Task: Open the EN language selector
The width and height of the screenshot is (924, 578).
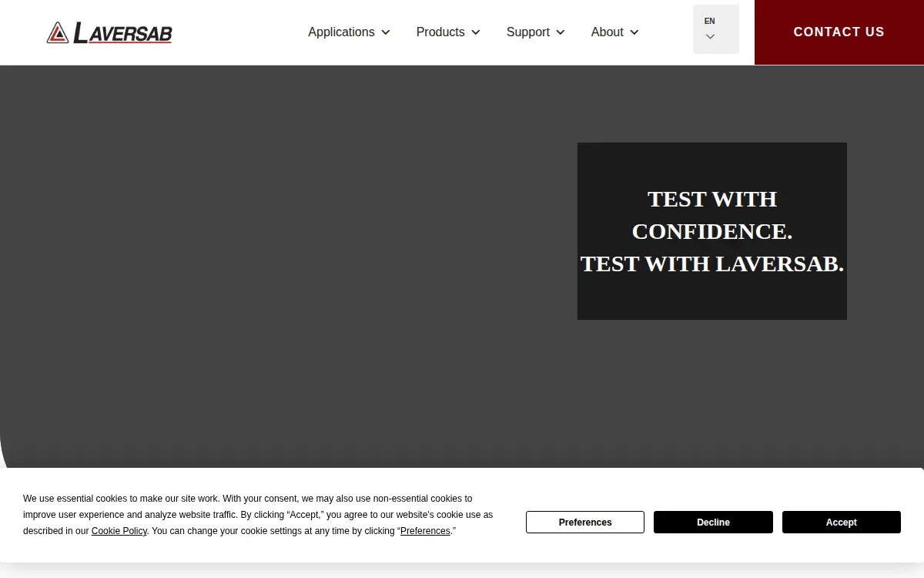Action: point(716,29)
